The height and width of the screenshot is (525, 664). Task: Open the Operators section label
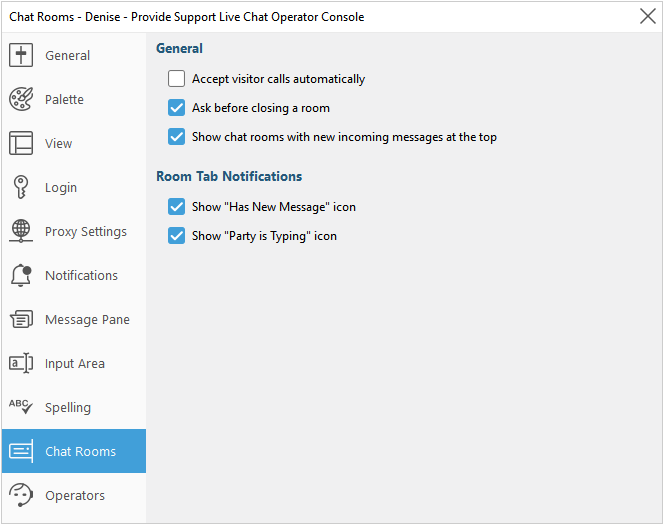75,495
